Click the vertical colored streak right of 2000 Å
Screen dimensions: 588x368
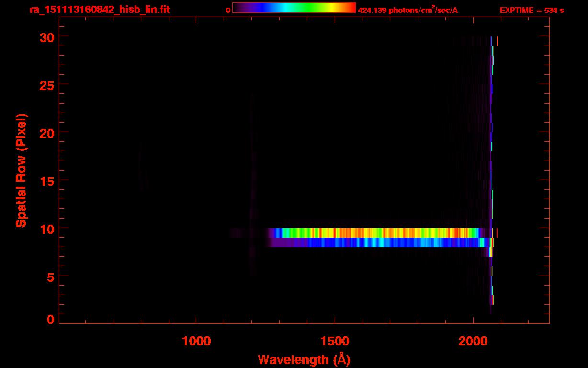click(x=491, y=168)
